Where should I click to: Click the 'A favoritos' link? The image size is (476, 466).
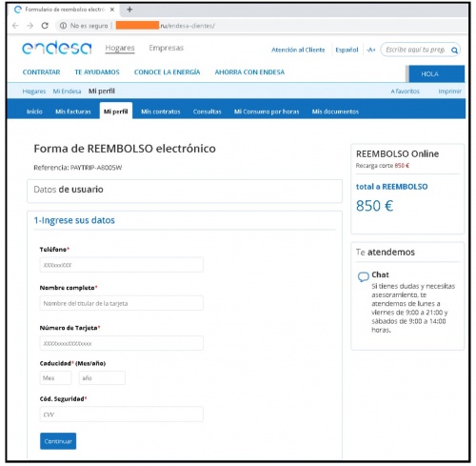pyautogui.click(x=405, y=91)
